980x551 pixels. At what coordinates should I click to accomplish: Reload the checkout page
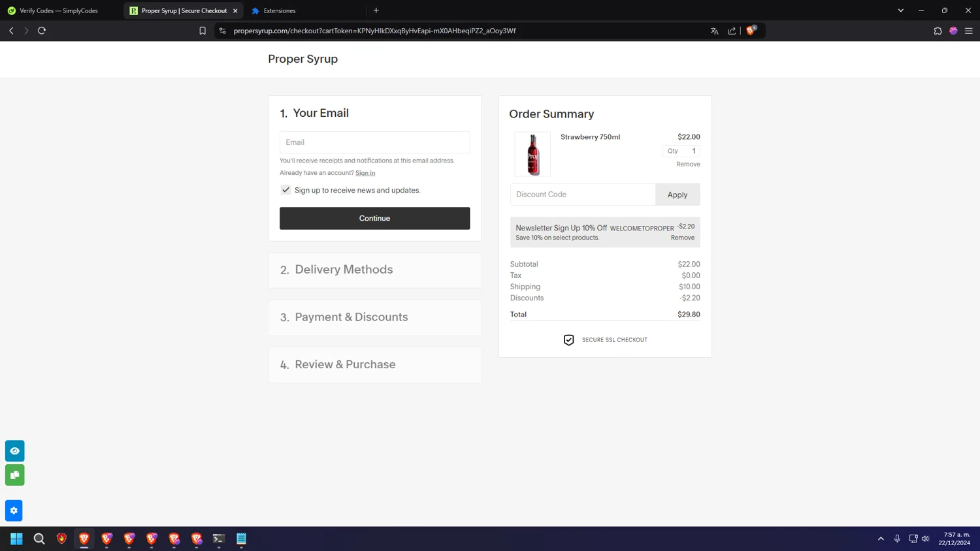[x=42, y=31]
